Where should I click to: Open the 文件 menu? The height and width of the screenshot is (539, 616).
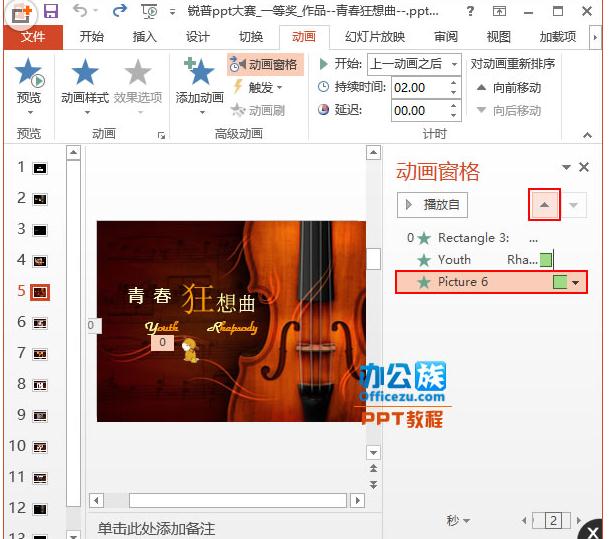tap(33, 37)
